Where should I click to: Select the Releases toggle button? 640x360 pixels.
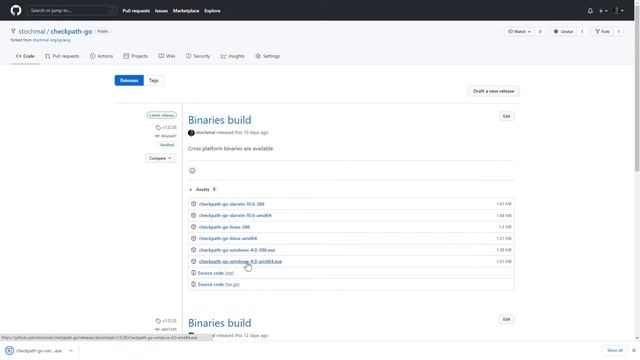(x=129, y=80)
